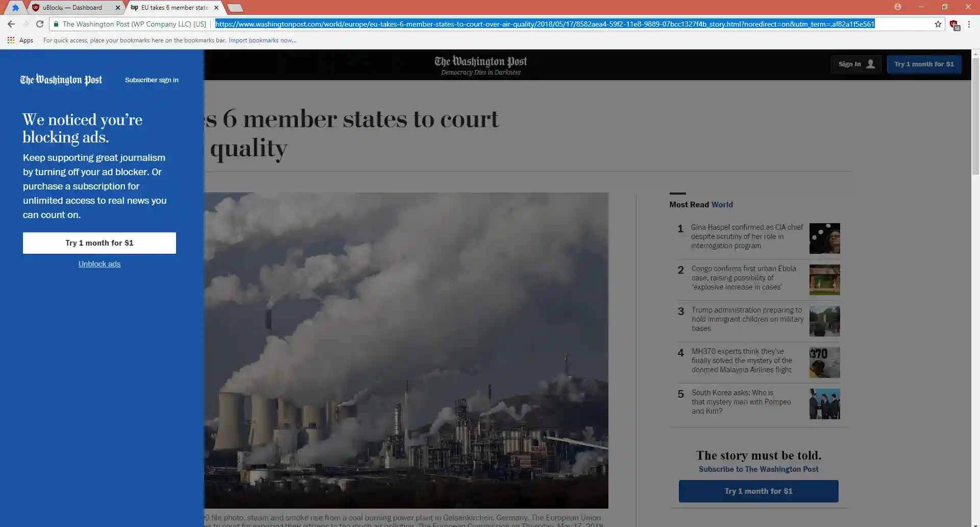Reload the current page

tap(40, 24)
